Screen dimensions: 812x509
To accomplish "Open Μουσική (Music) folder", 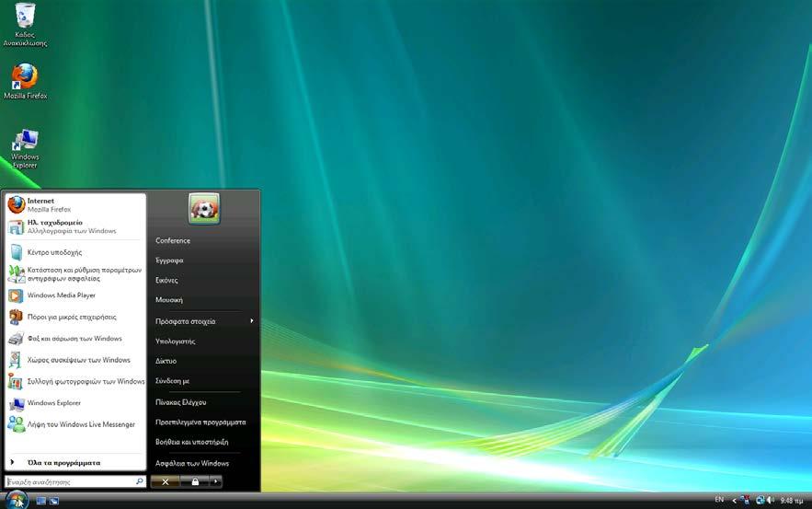I will pos(204,299).
